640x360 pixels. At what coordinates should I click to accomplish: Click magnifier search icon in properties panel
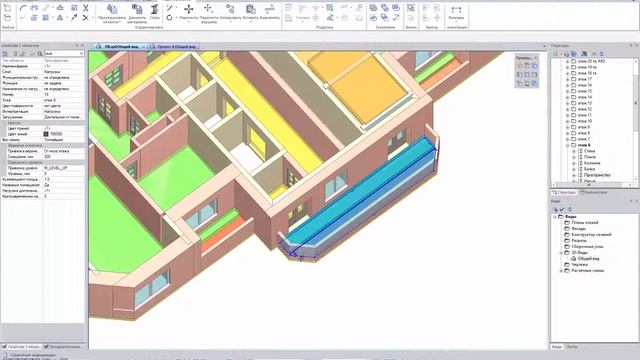click(x=40, y=54)
